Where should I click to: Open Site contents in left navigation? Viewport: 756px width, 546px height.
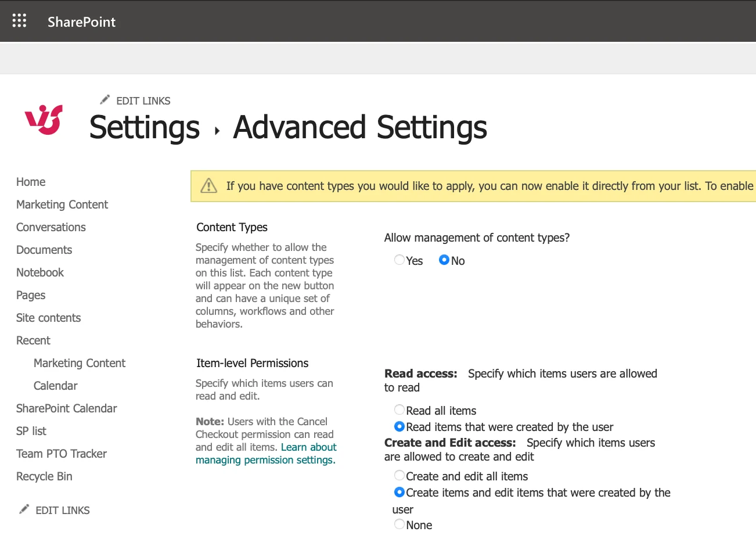point(49,318)
